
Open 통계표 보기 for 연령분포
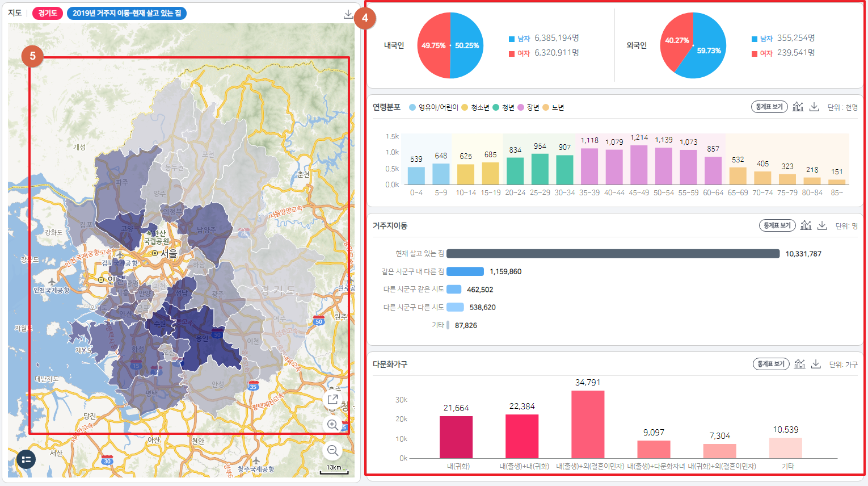(769, 107)
